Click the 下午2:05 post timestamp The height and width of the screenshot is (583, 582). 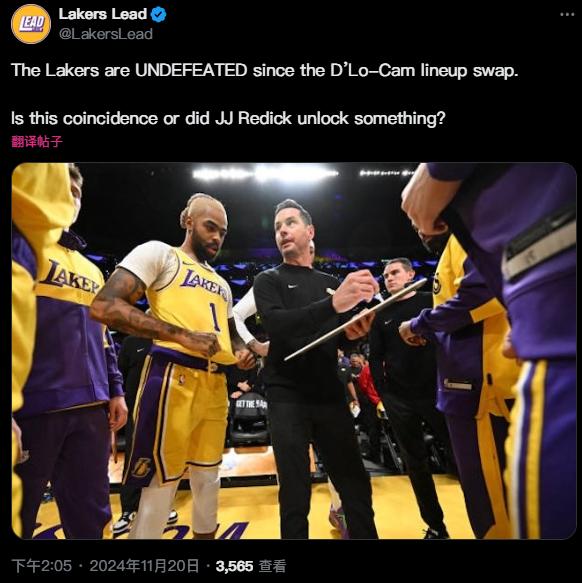tap(42, 566)
